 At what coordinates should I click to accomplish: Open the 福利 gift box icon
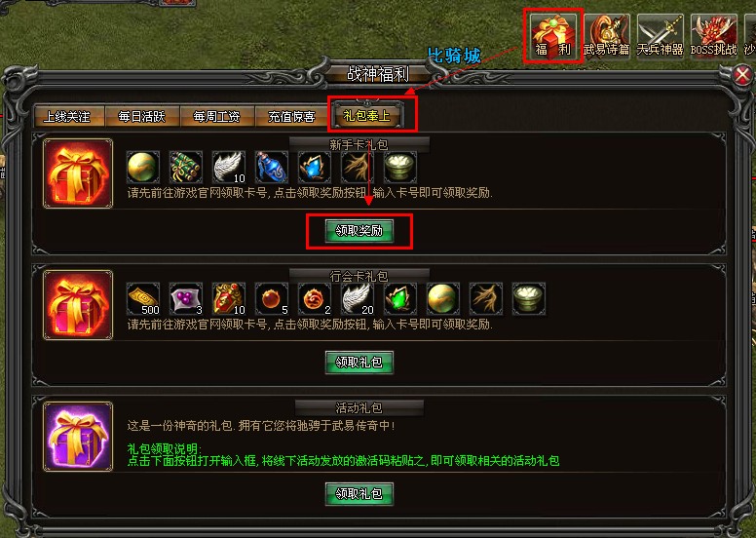[553, 36]
